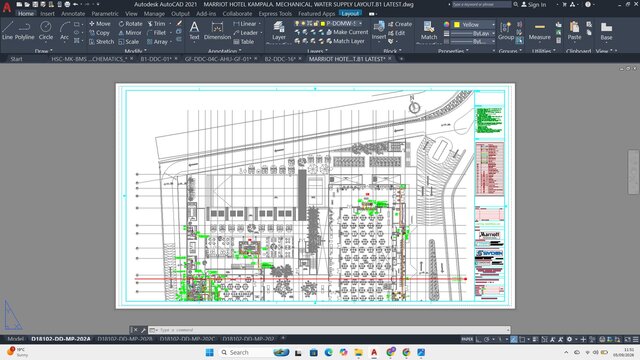
Task: Select the Line drawing tool
Action: pyautogui.click(x=7, y=31)
